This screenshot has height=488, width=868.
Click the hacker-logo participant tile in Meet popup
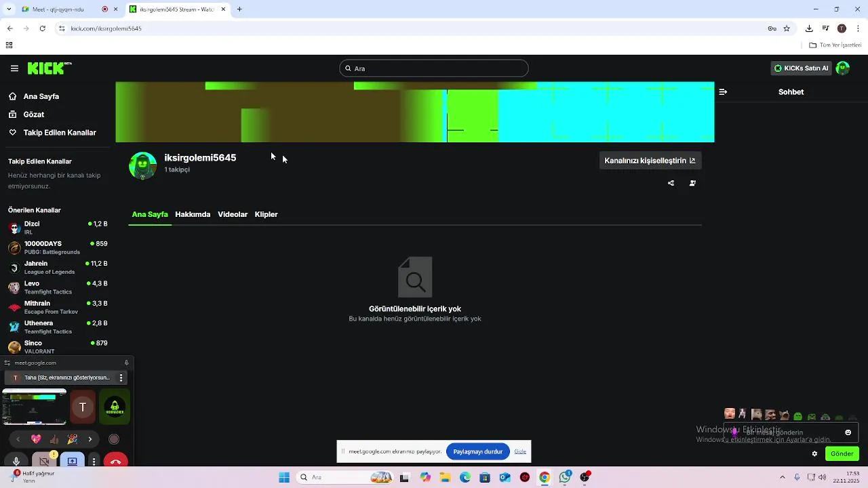pyautogui.click(x=115, y=407)
